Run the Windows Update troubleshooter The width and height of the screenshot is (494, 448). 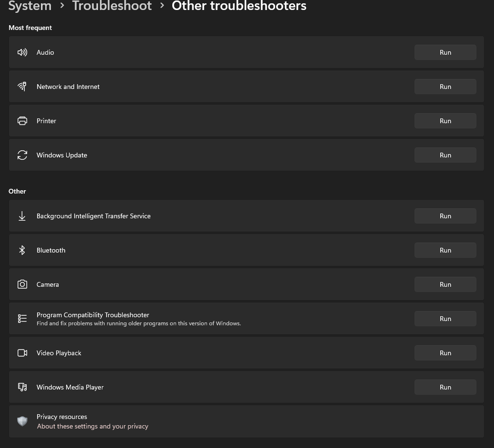445,155
